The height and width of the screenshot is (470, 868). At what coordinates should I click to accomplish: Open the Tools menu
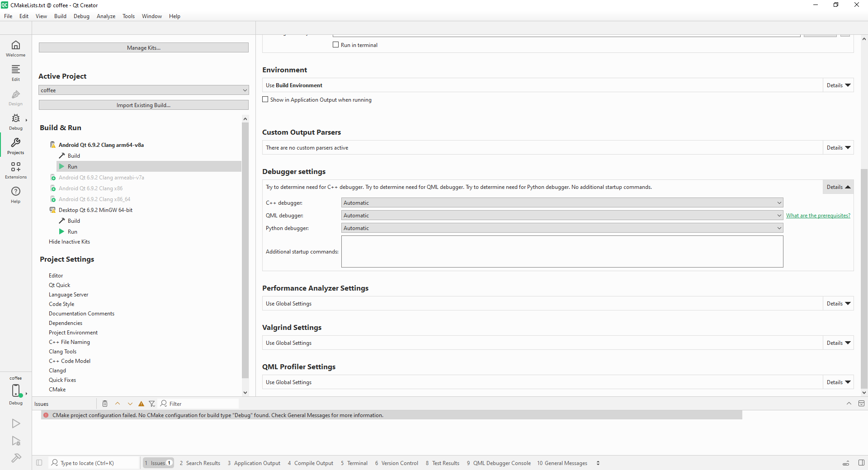pyautogui.click(x=128, y=16)
